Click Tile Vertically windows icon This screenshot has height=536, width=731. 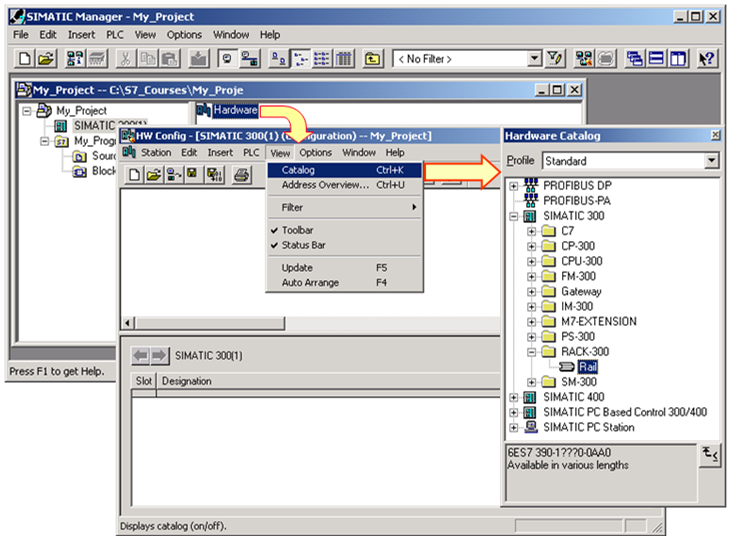678,59
